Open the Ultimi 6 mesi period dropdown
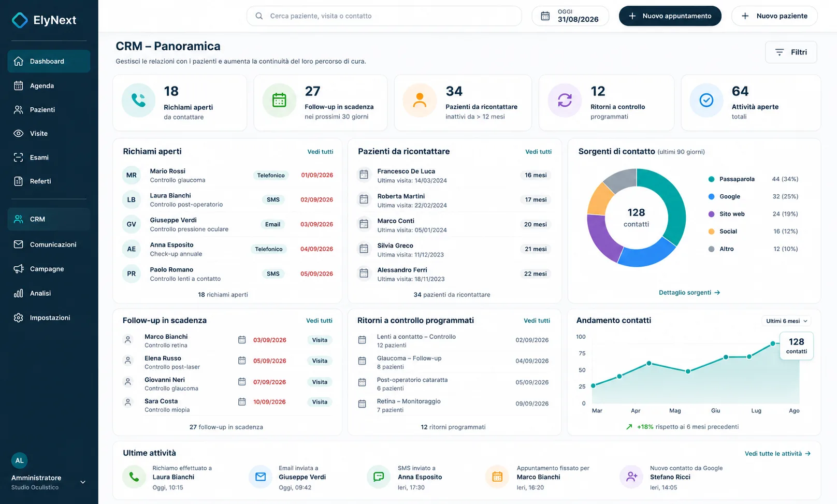The width and height of the screenshot is (837, 504). pyautogui.click(x=786, y=321)
